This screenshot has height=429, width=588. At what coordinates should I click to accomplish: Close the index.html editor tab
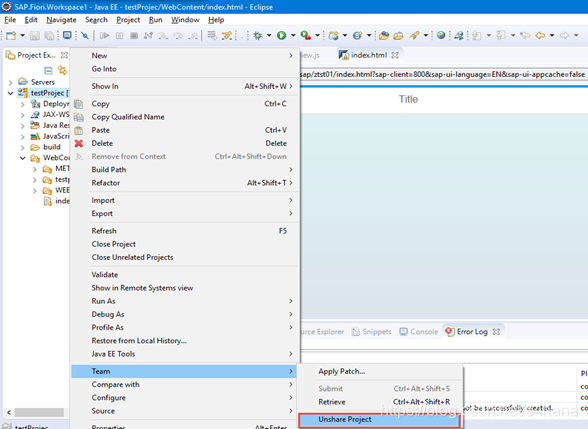coord(395,55)
